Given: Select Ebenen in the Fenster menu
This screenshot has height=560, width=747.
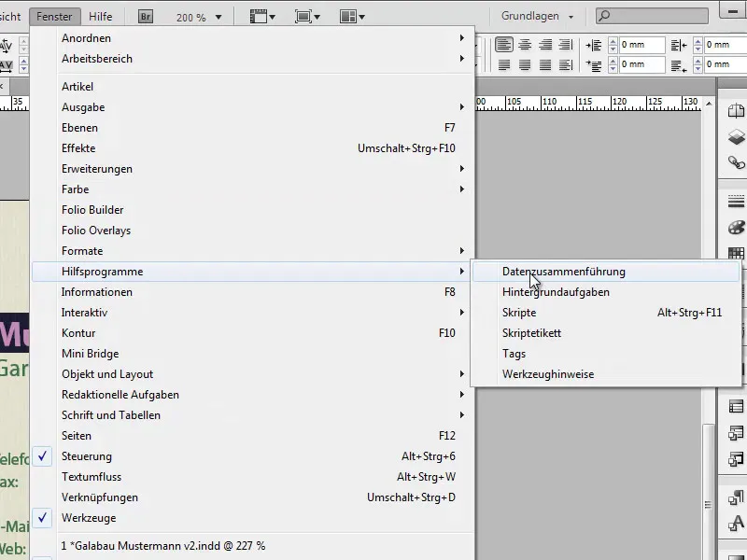Looking at the screenshot, I should point(253,128).
